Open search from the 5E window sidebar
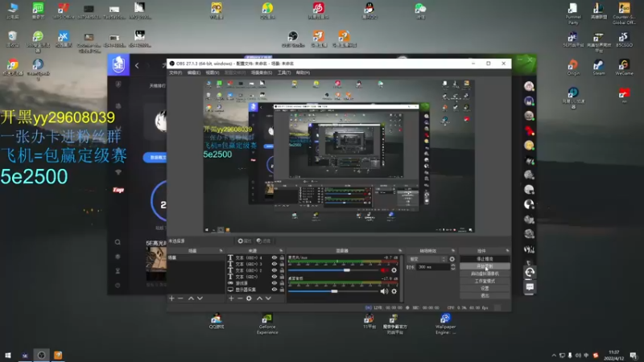This screenshot has height=362, width=644. 118,242
